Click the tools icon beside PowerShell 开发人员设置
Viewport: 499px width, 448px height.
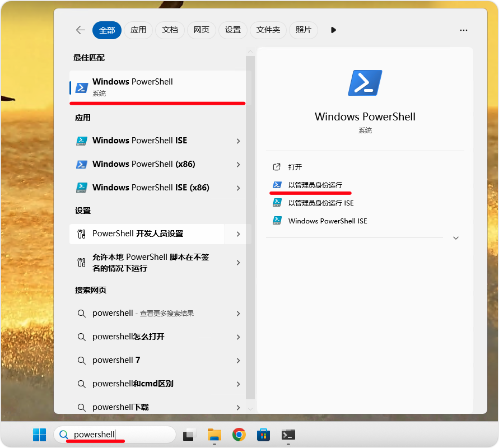(x=81, y=234)
